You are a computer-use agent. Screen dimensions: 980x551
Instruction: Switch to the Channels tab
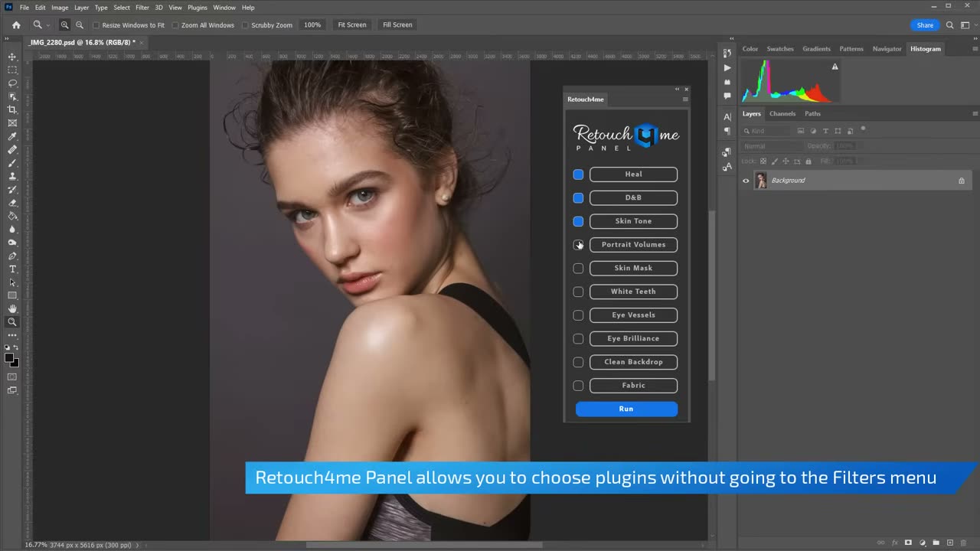pyautogui.click(x=782, y=114)
